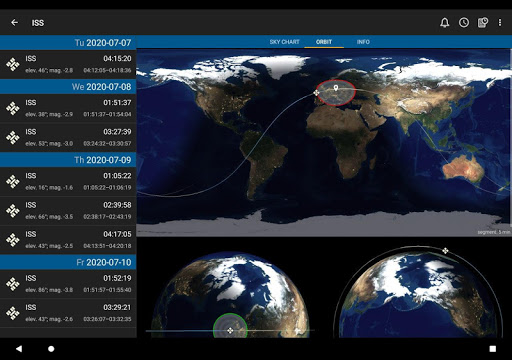
Task: Tap the Android home circle button
Action: [51, 349]
